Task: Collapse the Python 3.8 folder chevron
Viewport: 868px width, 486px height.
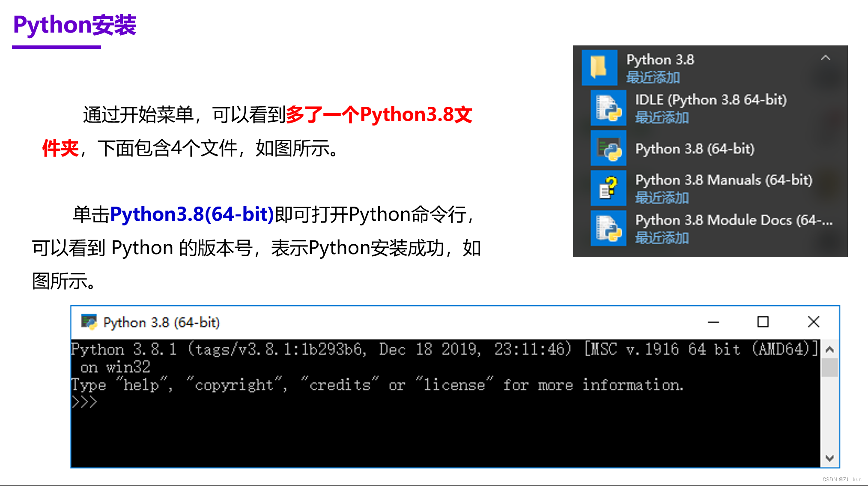Action: tap(826, 58)
